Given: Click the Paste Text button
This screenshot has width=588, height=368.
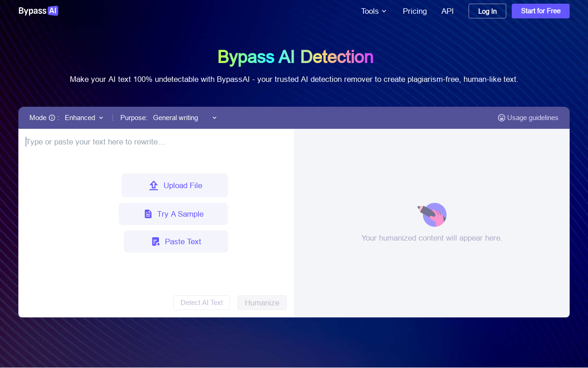Looking at the screenshot, I should pyautogui.click(x=176, y=241).
